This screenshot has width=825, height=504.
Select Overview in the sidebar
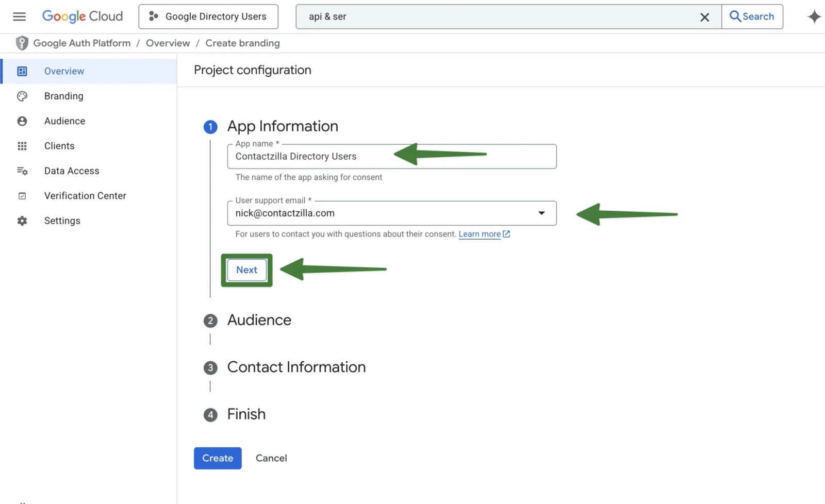click(89, 71)
